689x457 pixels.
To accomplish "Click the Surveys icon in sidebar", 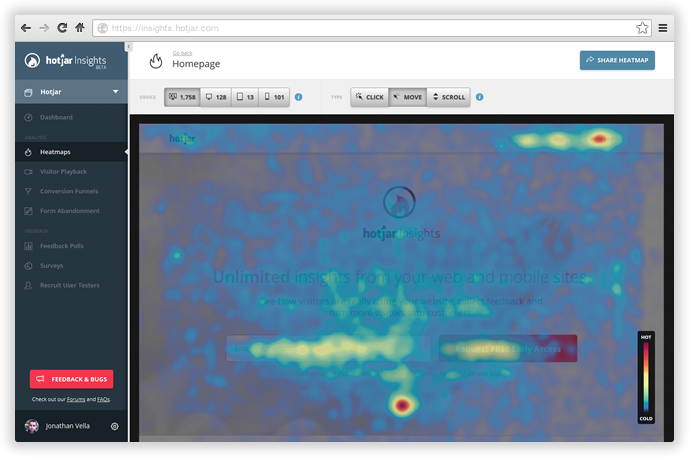I will click(x=29, y=266).
